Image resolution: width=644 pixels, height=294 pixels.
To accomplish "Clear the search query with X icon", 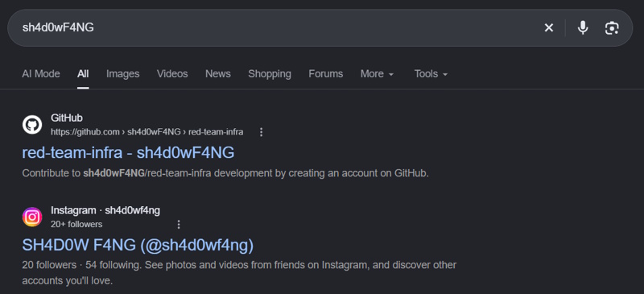I will tap(549, 28).
